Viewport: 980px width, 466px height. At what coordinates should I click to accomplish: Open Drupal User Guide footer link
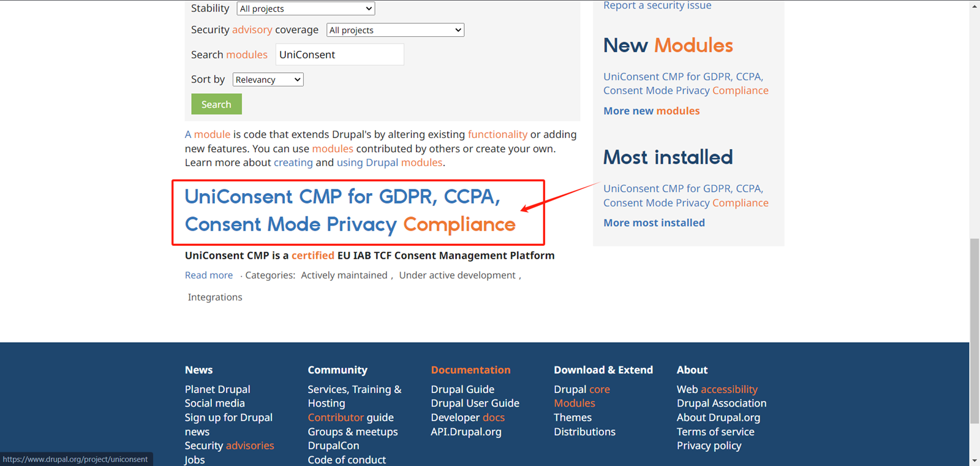coord(475,403)
